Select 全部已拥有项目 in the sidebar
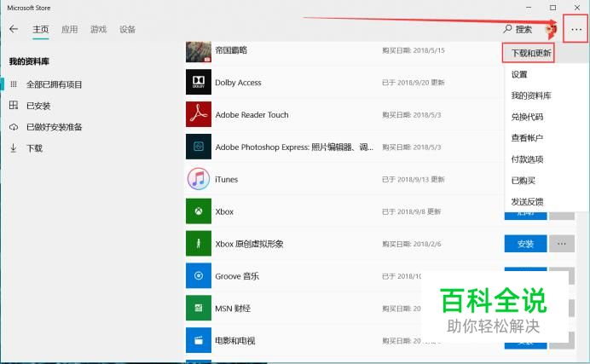 [55, 84]
